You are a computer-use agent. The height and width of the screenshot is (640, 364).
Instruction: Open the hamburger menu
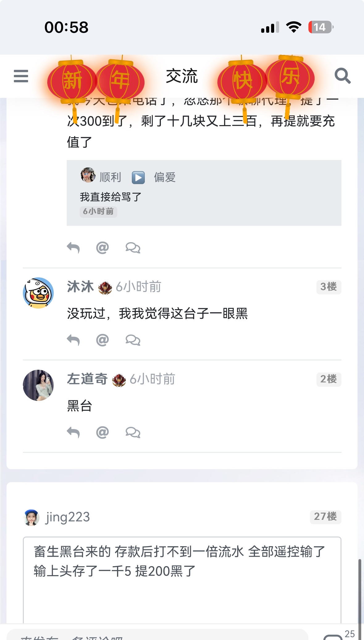click(x=21, y=76)
